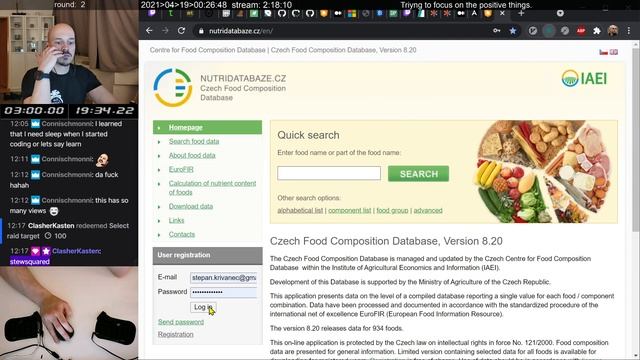This screenshot has width=640, height=360.
Task: Open About food data
Action: point(192,156)
